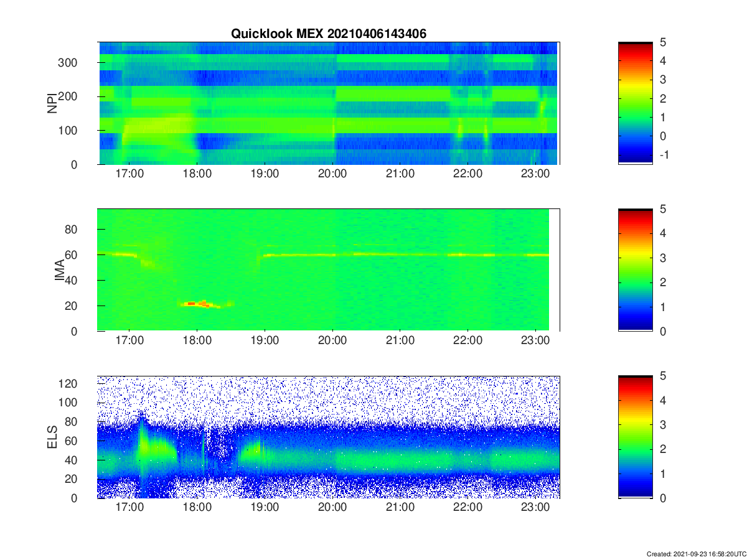Click the '5' label on the ELS color bar
This screenshot has width=747, height=560.
click(x=664, y=376)
